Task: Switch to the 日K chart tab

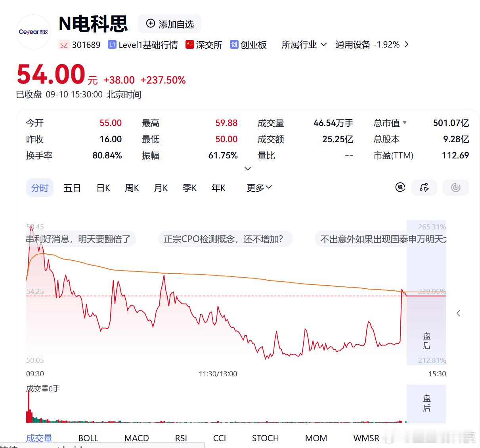Action: coord(103,188)
